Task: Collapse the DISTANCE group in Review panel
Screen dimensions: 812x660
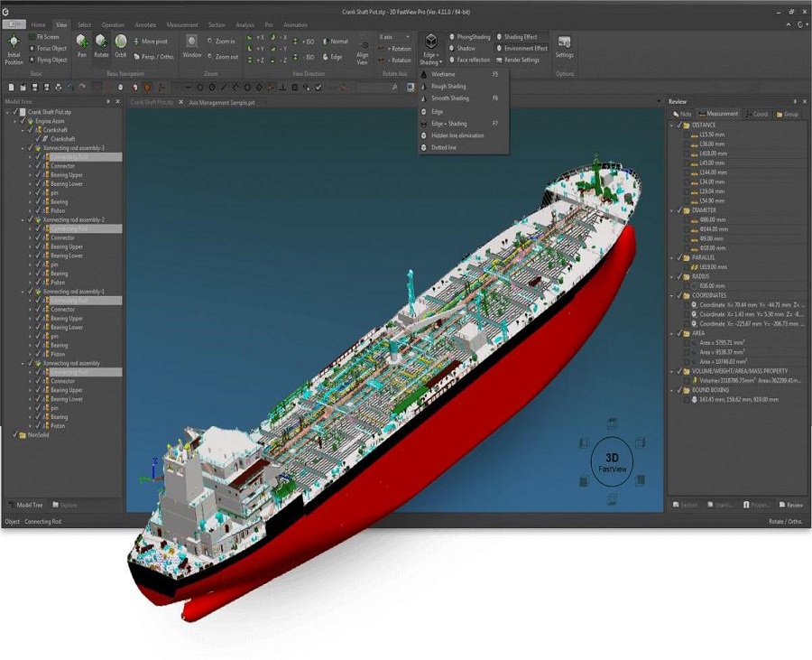Action: tap(670, 125)
